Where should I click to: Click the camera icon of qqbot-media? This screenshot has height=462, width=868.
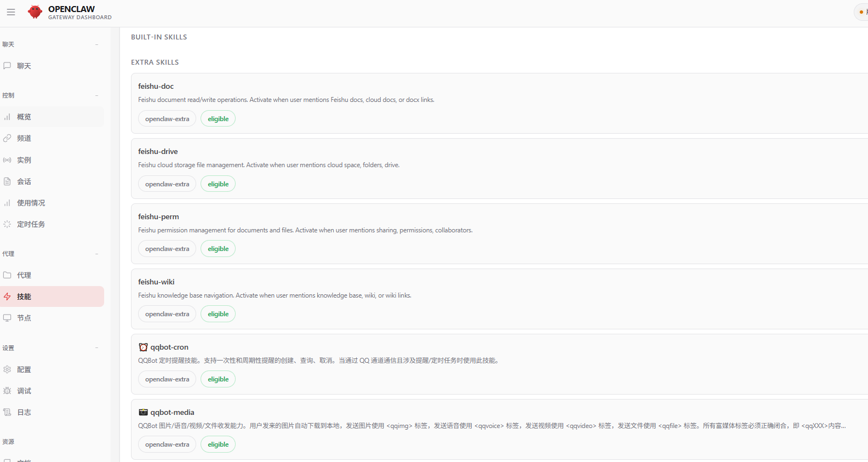pyautogui.click(x=143, y=412)
